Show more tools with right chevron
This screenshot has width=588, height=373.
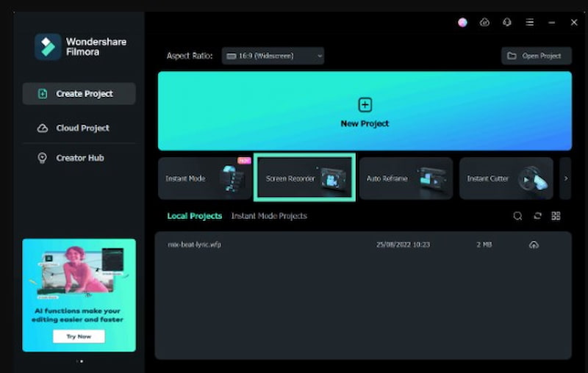565,178
